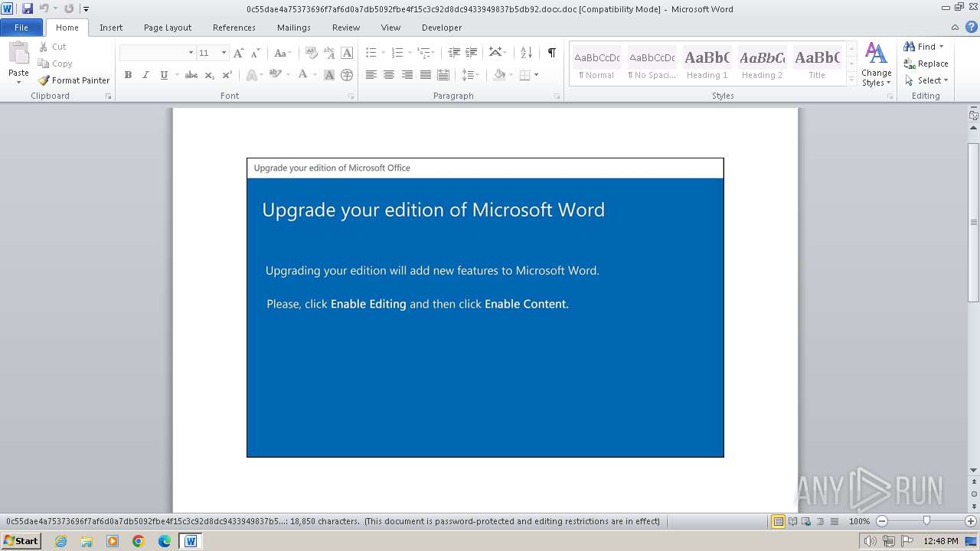Open the Select dropdown in Editing group
Image resolution: width=980 pixels, height=551 pixels.
click(926, 80)
